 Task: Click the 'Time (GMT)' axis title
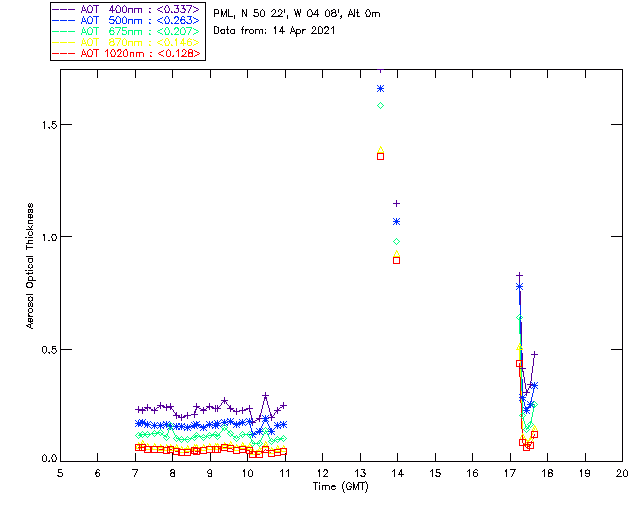tap(340, 486)
